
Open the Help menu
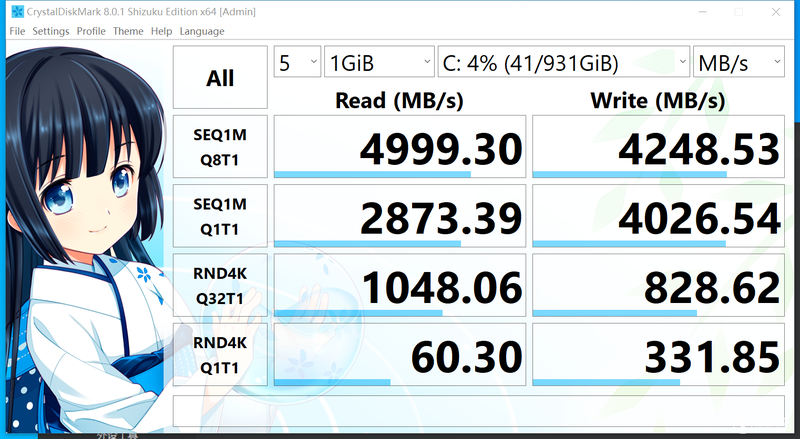pos(161,31)
